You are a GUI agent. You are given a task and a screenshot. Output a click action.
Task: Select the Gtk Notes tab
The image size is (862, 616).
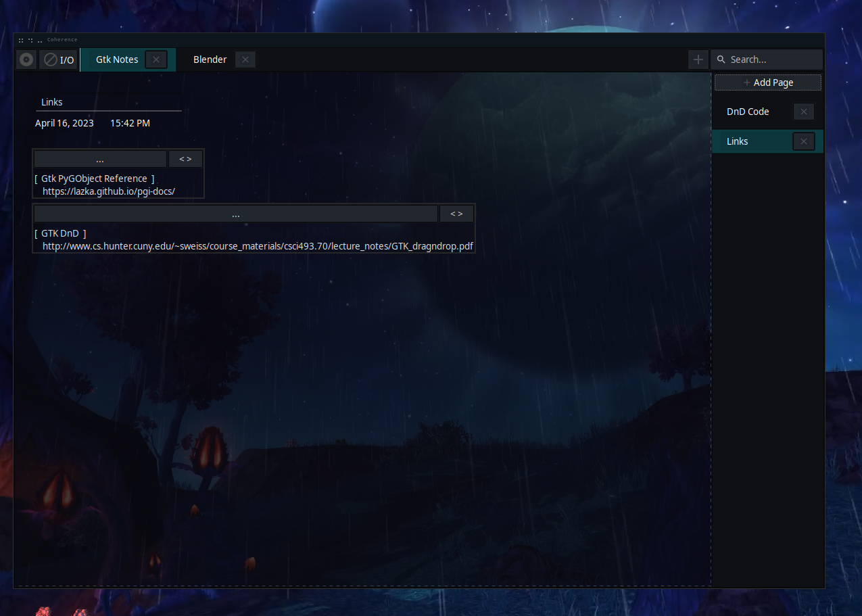coord(116,60)
